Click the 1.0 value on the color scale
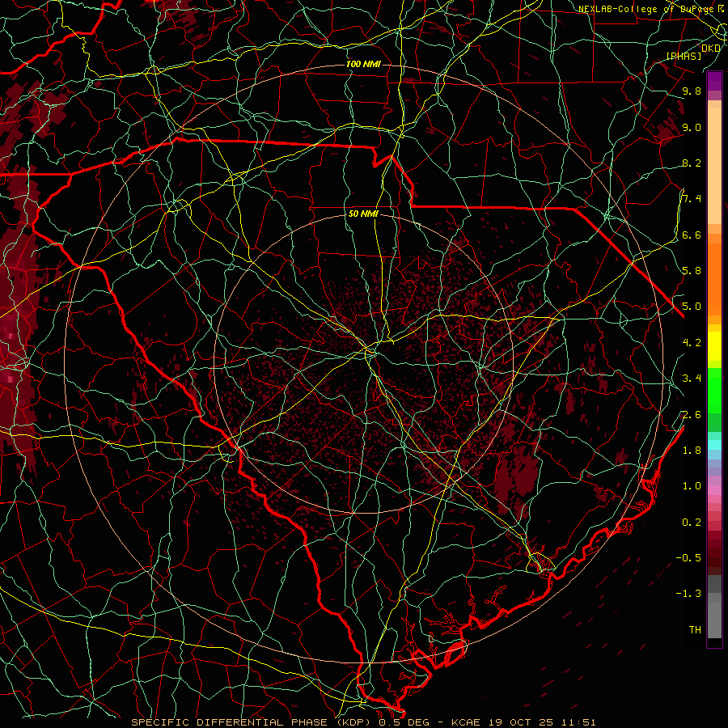Image resolution: width=728 pixels, height=728 pixels. pyautogui.click(x=692, y=486)
